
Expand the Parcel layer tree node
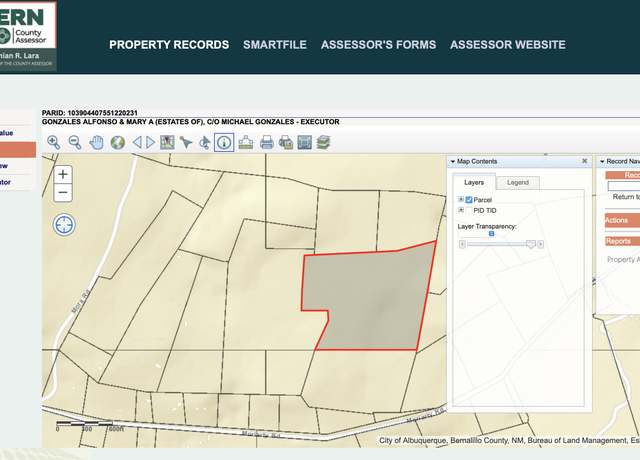pyautogui.click(x=461, y=199)
